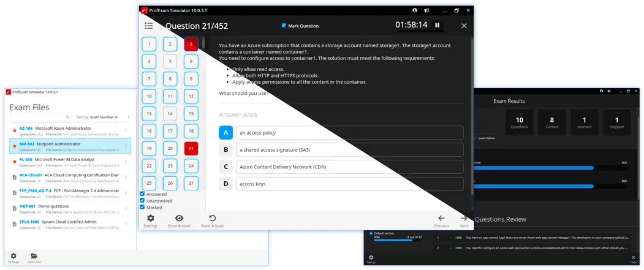Open the more options menu beside Sort by

tap(129, 117)
